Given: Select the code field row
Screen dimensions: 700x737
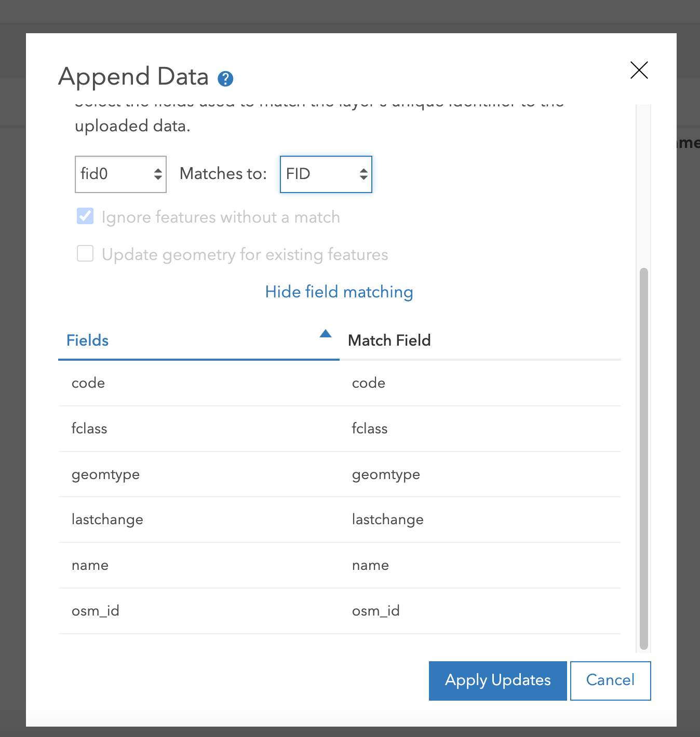Looking at the screenshot, I should coord(88,383).
